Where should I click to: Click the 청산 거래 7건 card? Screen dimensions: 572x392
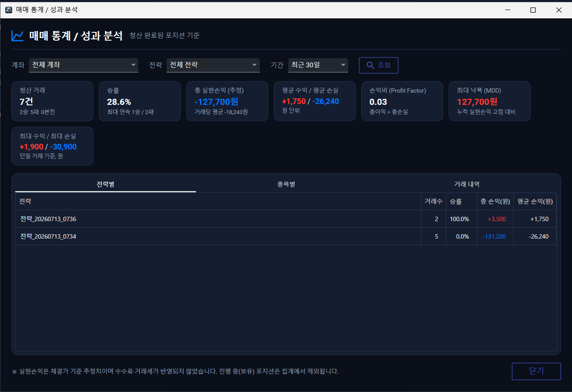click(x=52, y=101)
